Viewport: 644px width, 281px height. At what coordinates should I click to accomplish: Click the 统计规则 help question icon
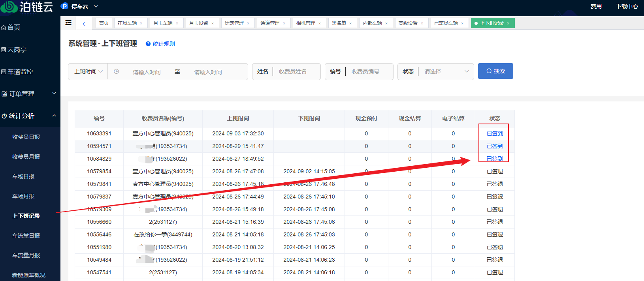(x=148, y=44)
